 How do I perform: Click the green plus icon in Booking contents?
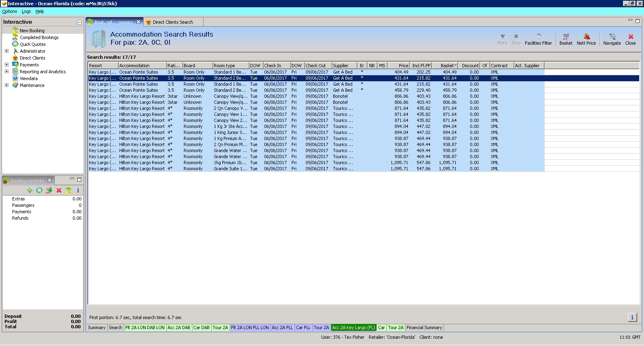click(30, 190)
